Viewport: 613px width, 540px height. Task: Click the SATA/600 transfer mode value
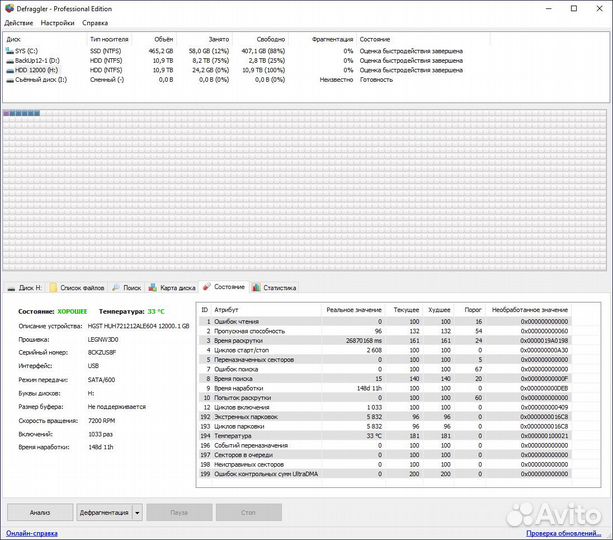click(101, 380)
